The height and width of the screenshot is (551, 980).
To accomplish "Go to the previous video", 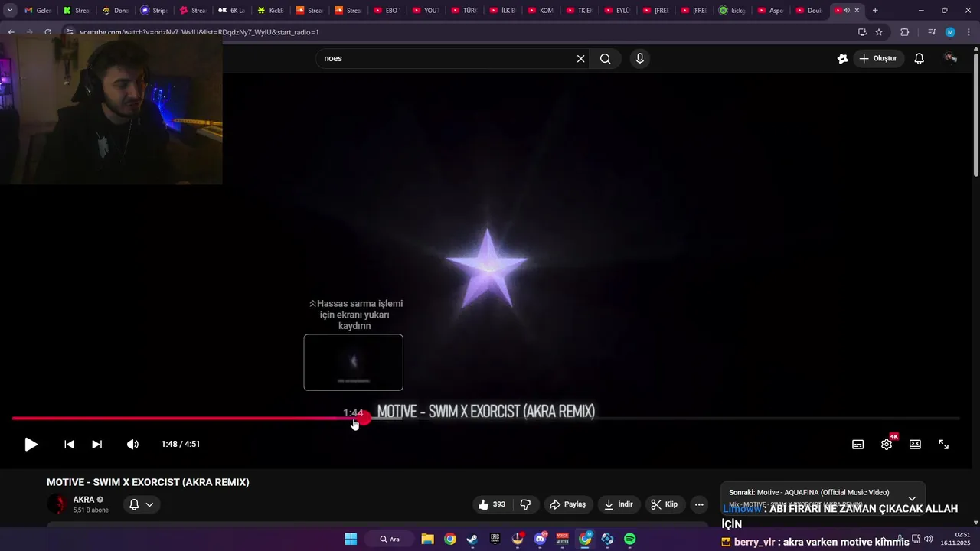I will pyautogui.click(x=69, y=445).
